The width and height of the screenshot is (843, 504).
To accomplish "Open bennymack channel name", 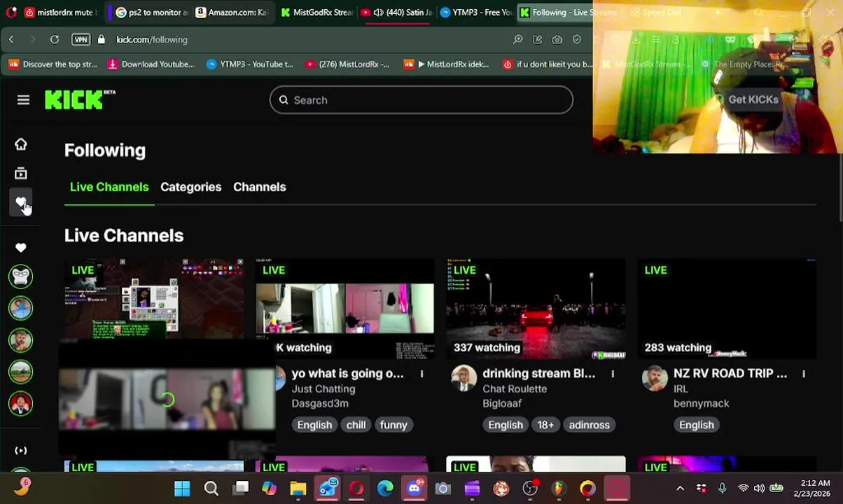I will click(701, 404).
